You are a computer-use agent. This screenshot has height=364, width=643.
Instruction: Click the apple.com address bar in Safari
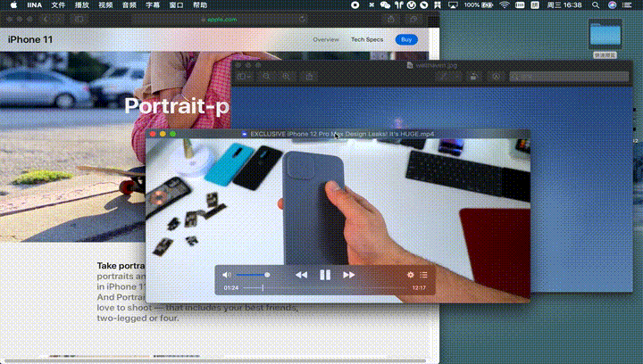click(x=220, y=20)
